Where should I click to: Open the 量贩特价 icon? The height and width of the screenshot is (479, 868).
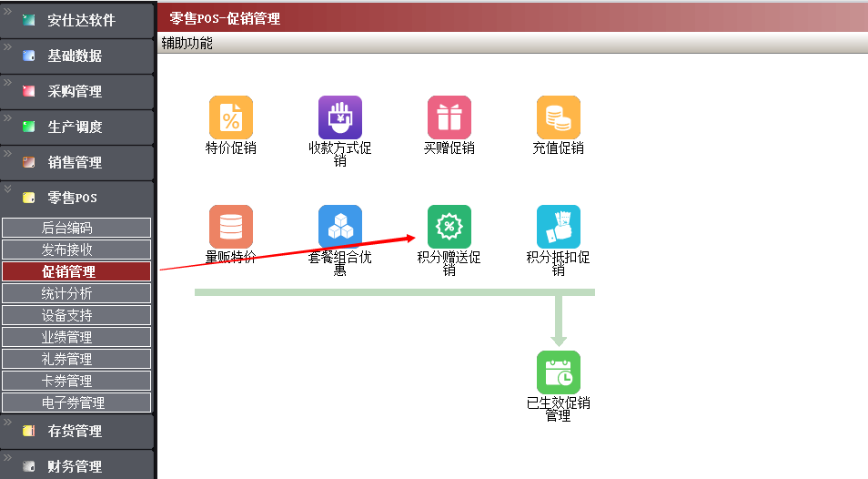tap(231, 227)
